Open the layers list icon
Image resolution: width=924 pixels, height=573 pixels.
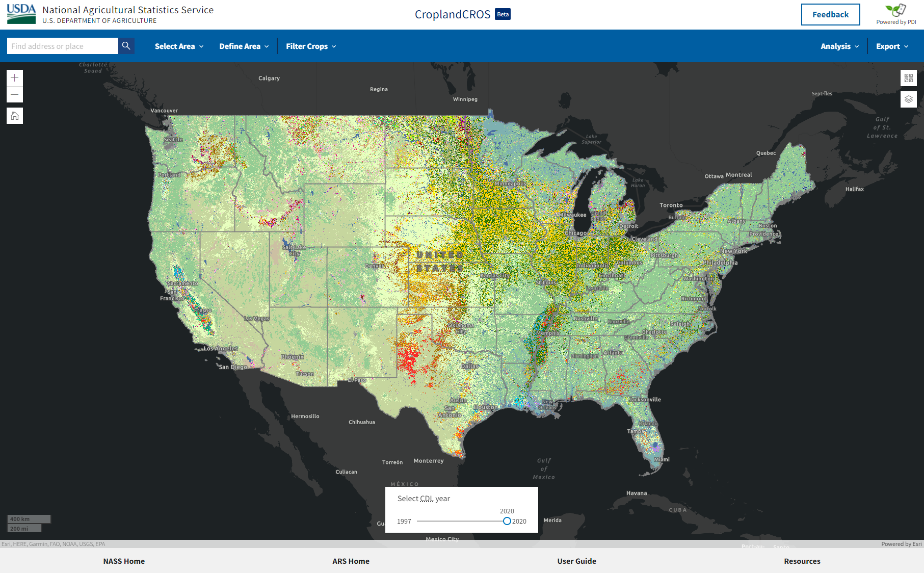tap(909, 99)
